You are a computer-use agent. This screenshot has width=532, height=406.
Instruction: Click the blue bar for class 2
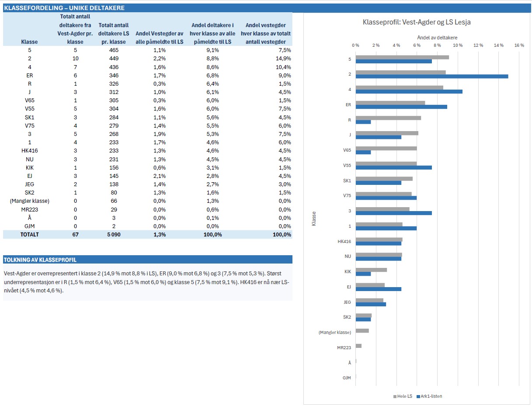432,76
